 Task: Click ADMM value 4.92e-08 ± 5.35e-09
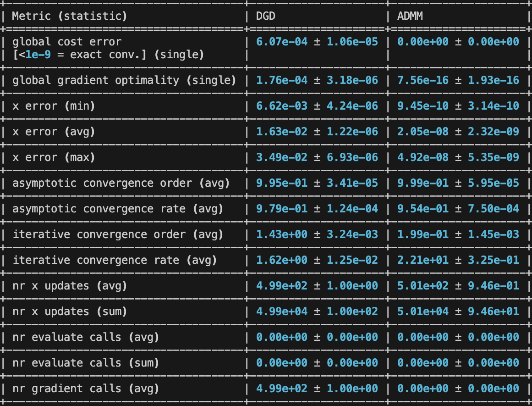[458, 157]
